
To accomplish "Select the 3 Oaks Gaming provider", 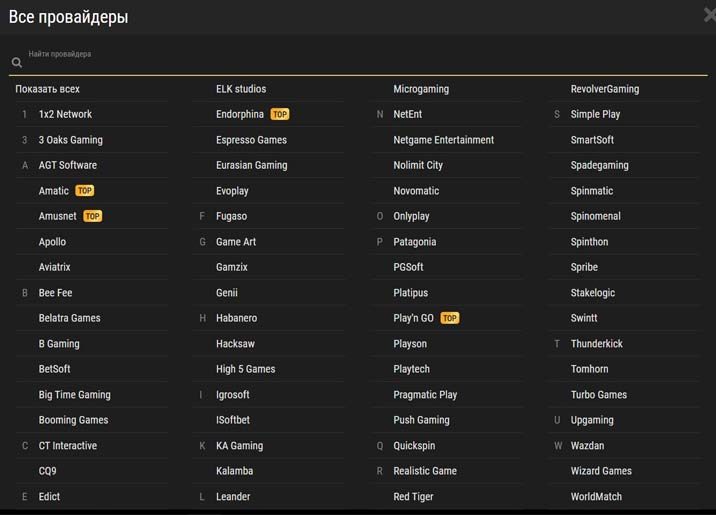I will [x=70, y=140].
